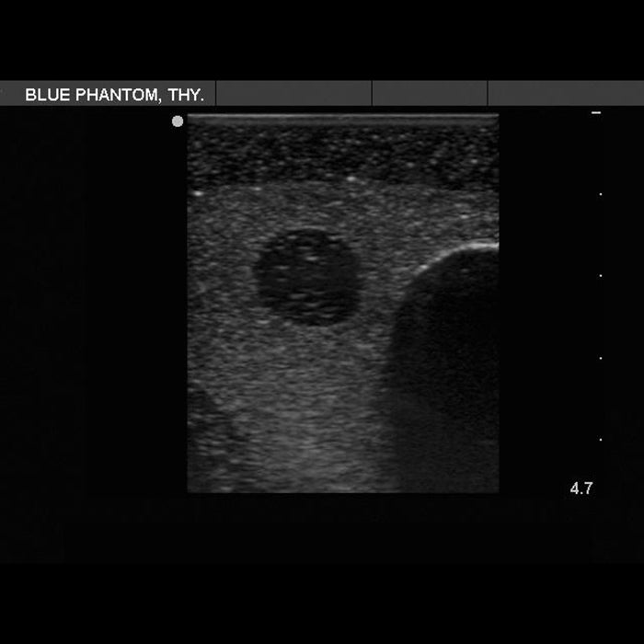Click the bright transducer line atop the image
Screen dimensions: 644x644
[342, 118]
